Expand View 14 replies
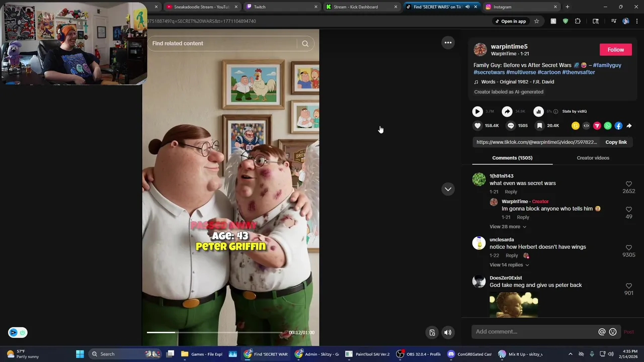This screenshot has width=644, height=362. [509, 265]
